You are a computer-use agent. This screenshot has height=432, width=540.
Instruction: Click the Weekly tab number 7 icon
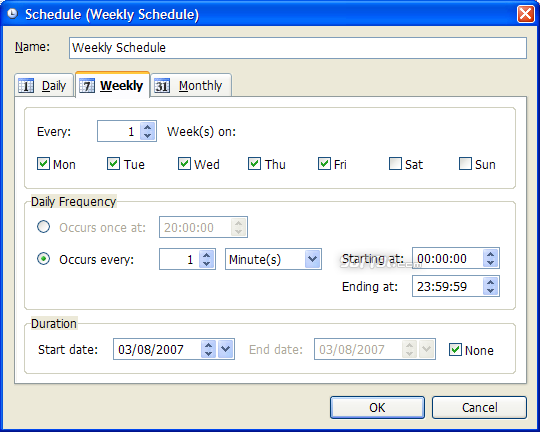click(x=87, y=86)
